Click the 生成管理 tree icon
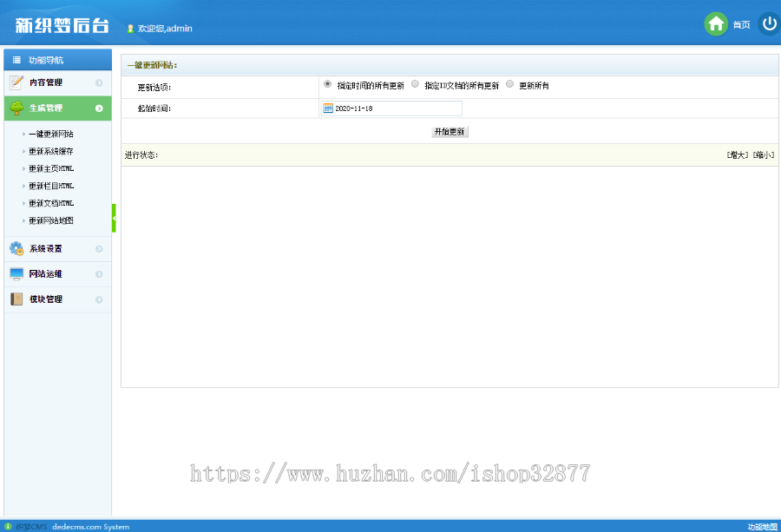This screenshot has height=532, width=781. tap(16, 108)
